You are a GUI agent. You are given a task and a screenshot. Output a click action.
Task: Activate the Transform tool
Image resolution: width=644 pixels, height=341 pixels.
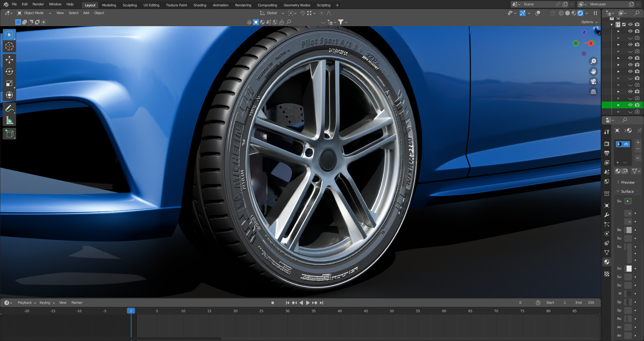pyautogui.click(x=9, y=95)
